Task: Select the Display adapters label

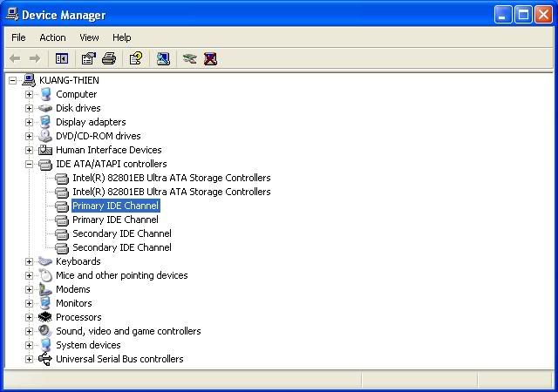Action: pyautogui.click(x=91, y=122)
